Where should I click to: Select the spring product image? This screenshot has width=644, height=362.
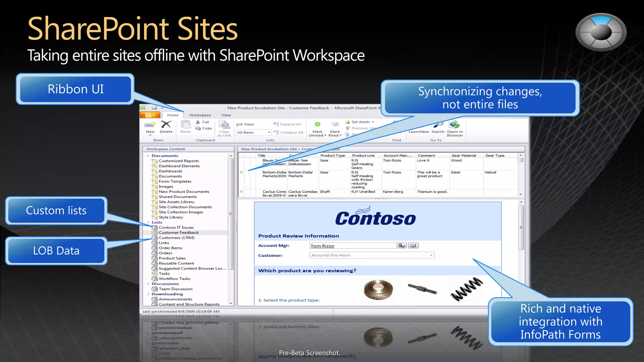click(467, 289)
